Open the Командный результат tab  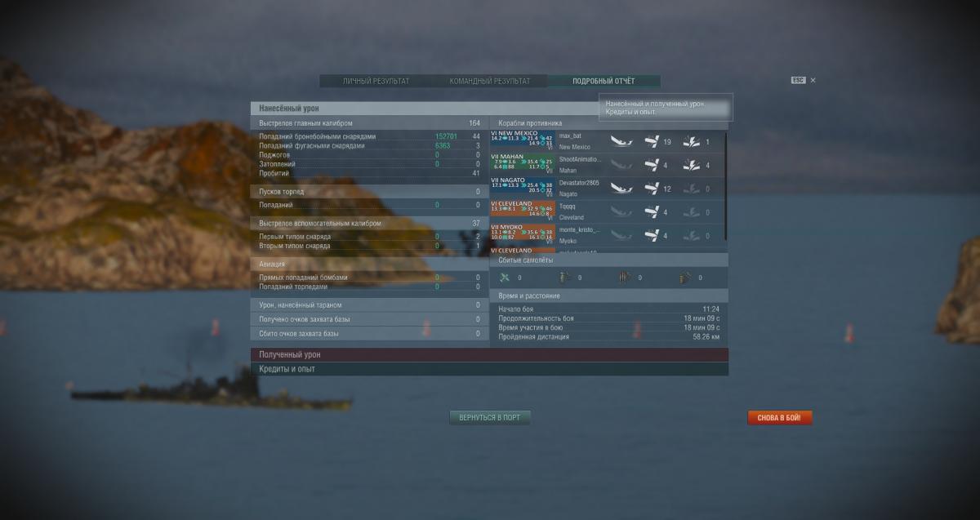point(490,82)
